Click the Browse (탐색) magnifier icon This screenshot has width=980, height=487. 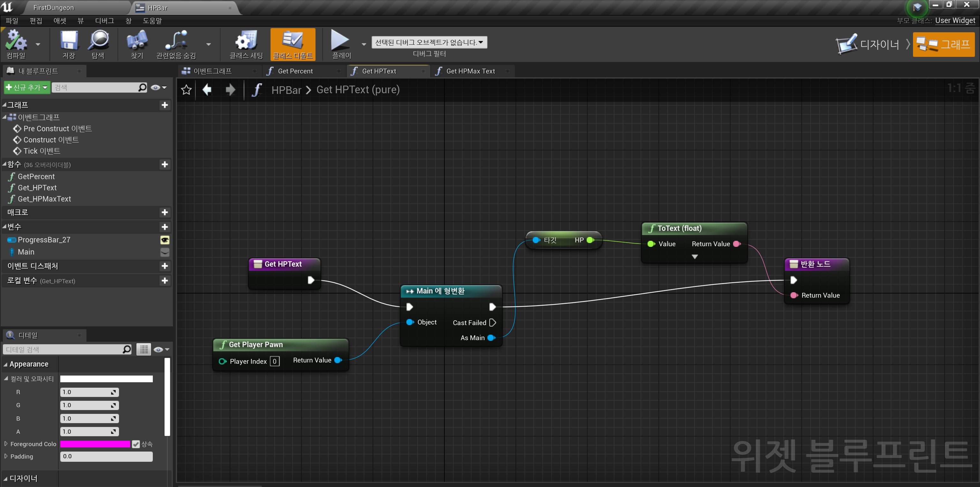tap(98, 41)
